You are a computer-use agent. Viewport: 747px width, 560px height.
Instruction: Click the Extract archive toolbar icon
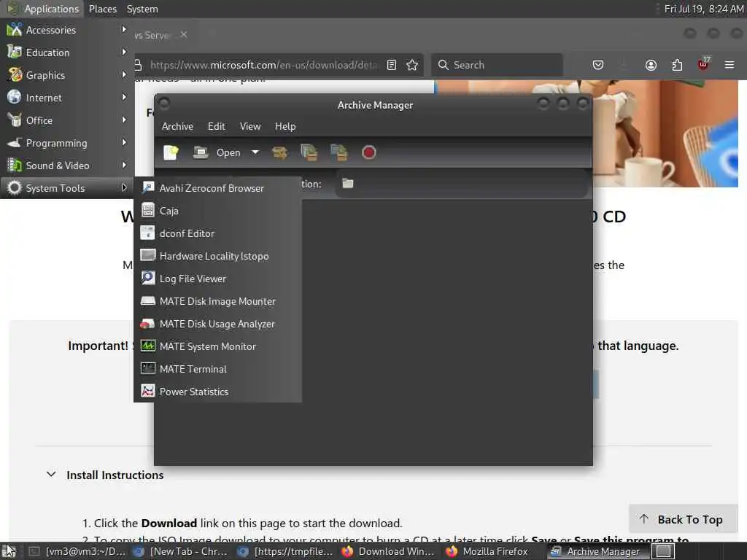[279, 152]
